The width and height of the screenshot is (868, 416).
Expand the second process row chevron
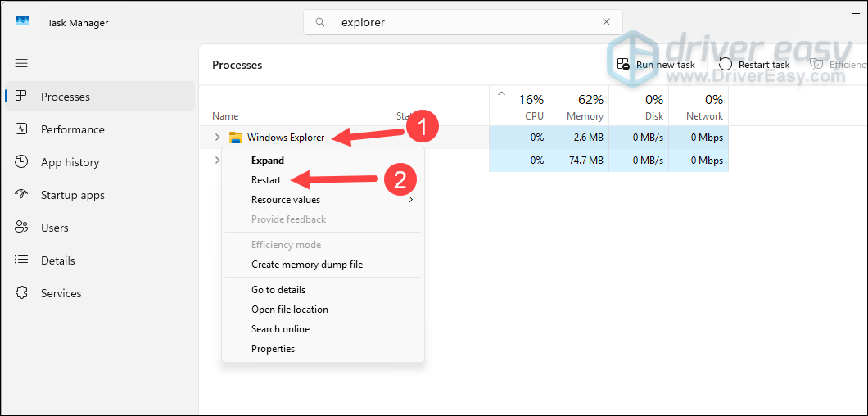tap(217, 160)
